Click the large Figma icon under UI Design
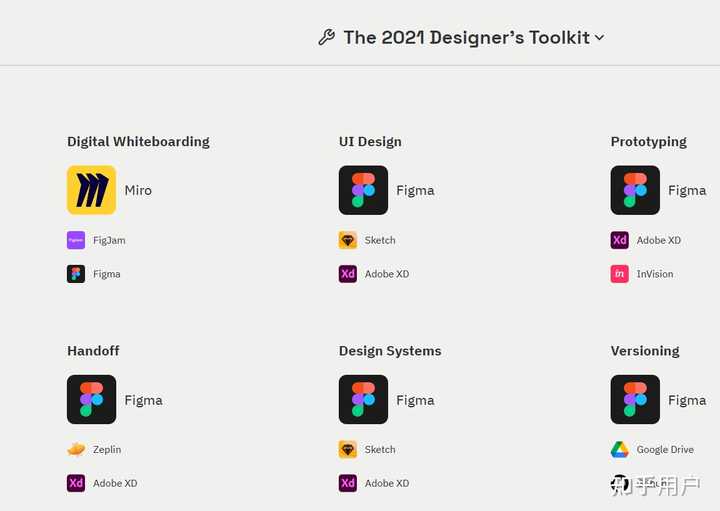720x511 pixels. [363, 190]
